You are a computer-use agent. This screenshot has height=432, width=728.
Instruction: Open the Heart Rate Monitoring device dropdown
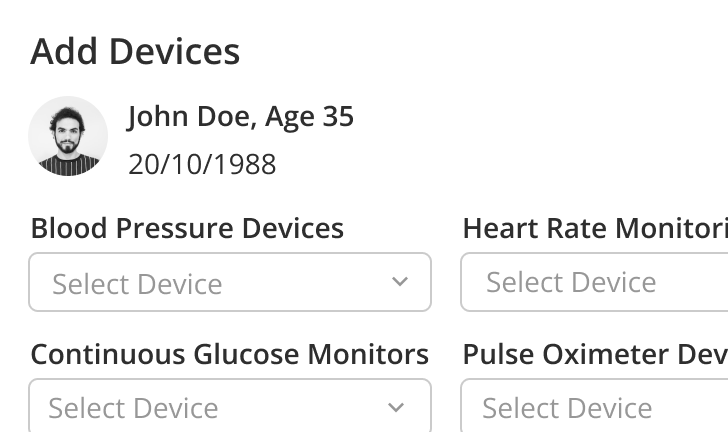pos(594,282)
